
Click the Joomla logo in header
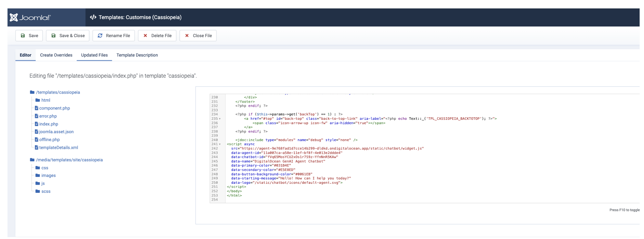(x=30, y=17)
